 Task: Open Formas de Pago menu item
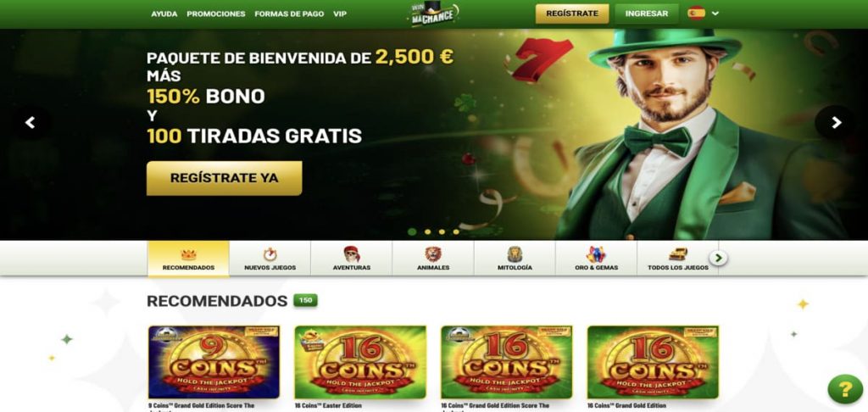point(289,14)
